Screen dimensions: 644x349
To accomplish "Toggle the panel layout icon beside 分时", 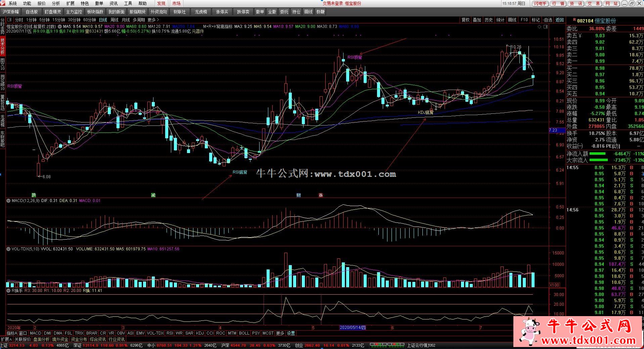I will [x=9, y=20].
